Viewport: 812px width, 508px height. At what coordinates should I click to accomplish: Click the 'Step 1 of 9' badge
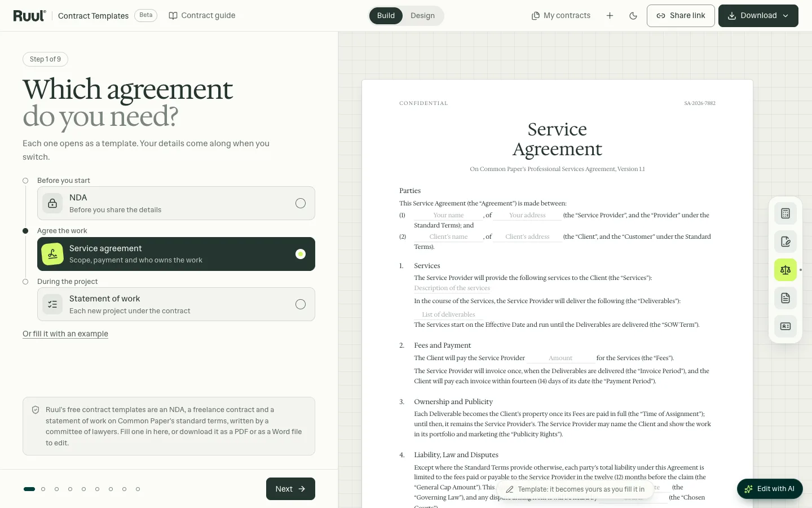click(x=45, y=59)
